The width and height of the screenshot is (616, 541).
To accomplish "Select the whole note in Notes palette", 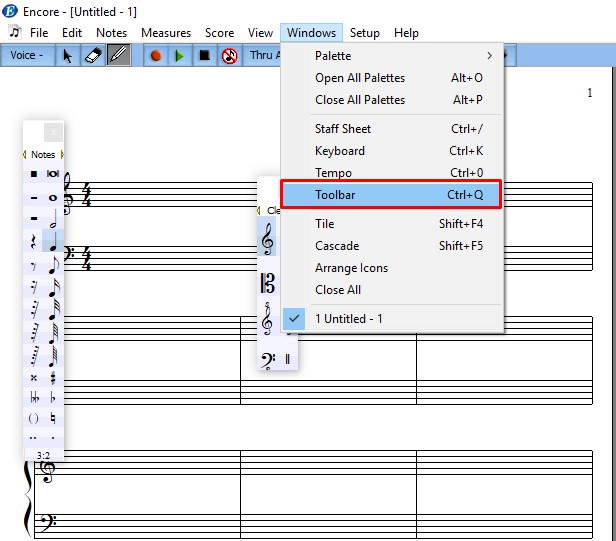I will point(53,198).
